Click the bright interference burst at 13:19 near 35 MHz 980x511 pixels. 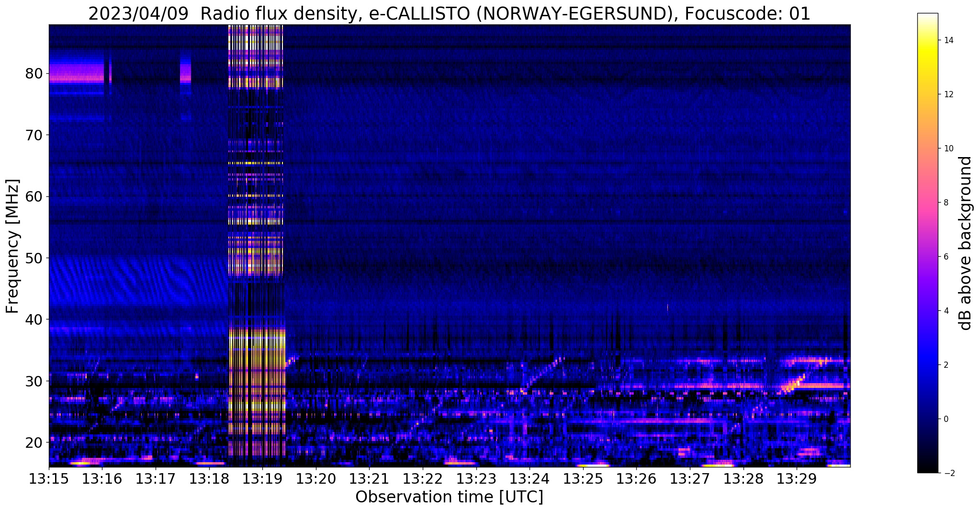pyautogui.click(x=257, y=350)
